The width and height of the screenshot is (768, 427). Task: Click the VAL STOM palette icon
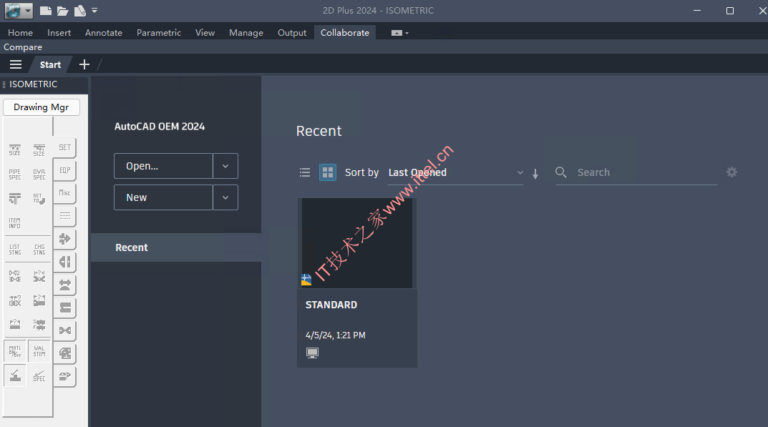[x=39, y=351]
